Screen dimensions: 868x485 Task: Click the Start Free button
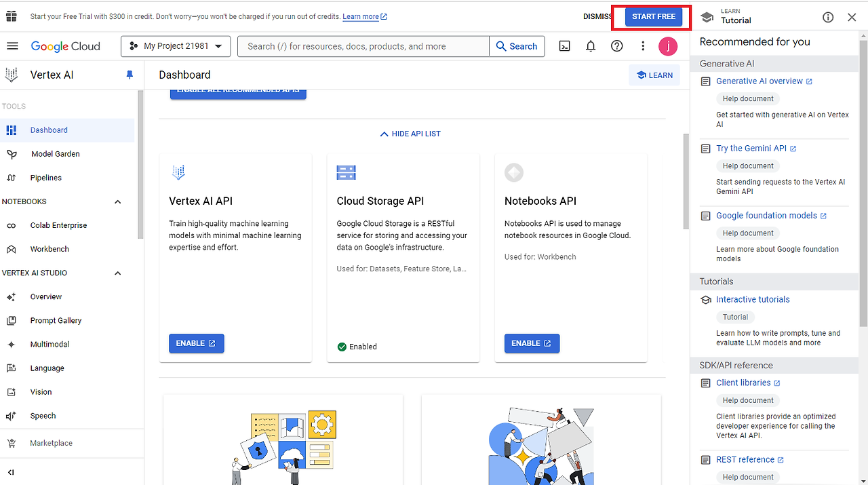pos(654,16)
